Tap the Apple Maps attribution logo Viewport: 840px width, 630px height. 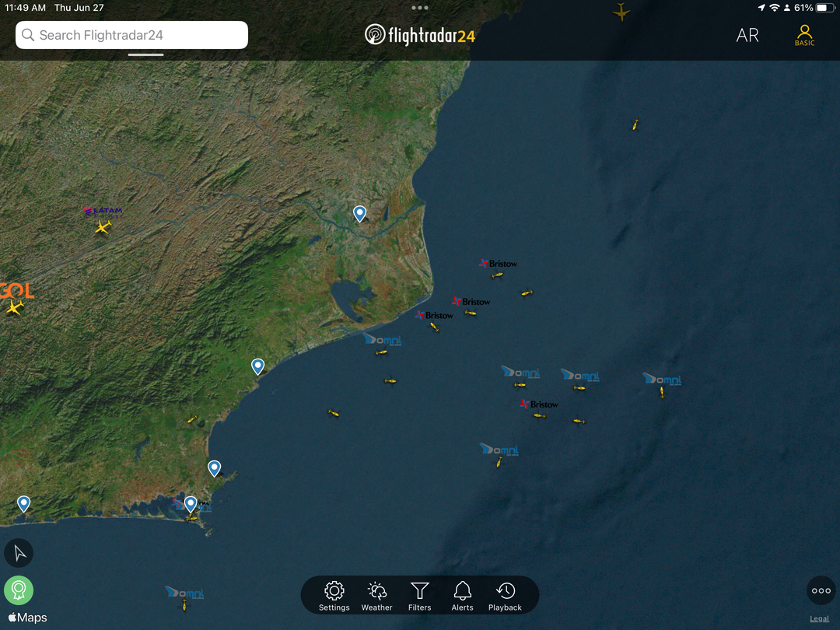[x=27, y=618]
